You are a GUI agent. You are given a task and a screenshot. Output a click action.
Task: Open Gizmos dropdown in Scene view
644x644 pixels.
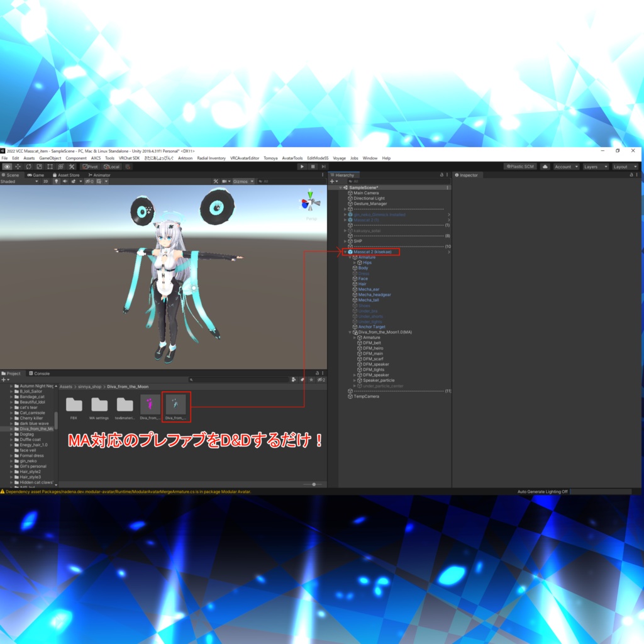(243, 181)
